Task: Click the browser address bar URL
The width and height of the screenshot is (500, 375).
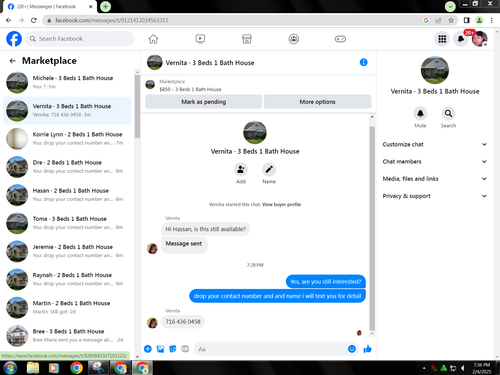Action: click(x=111, y=20)
